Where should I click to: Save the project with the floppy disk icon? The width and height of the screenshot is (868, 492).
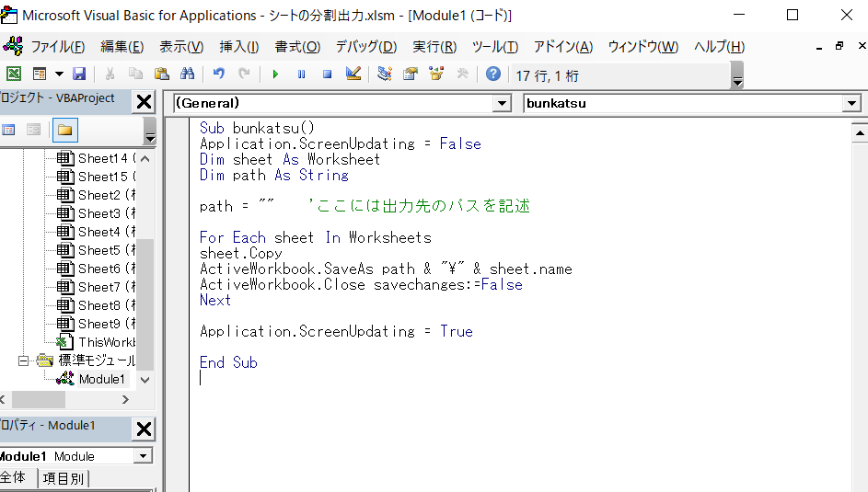click(80, 74)
